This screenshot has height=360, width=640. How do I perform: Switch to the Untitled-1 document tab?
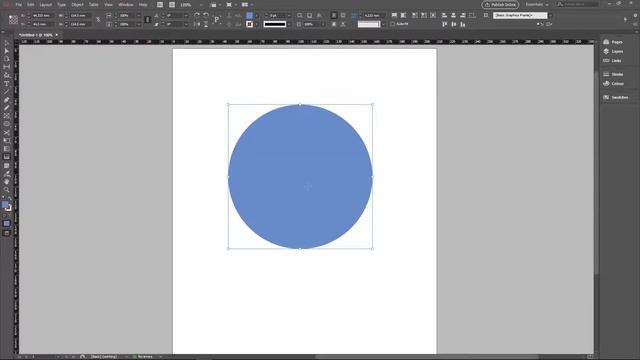pyautogui.click(x=36, y=35)
